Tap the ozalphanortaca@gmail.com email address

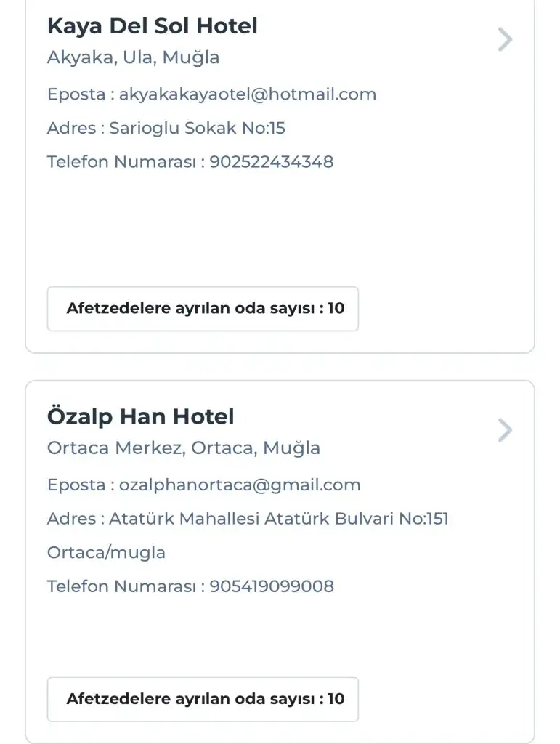240,485
